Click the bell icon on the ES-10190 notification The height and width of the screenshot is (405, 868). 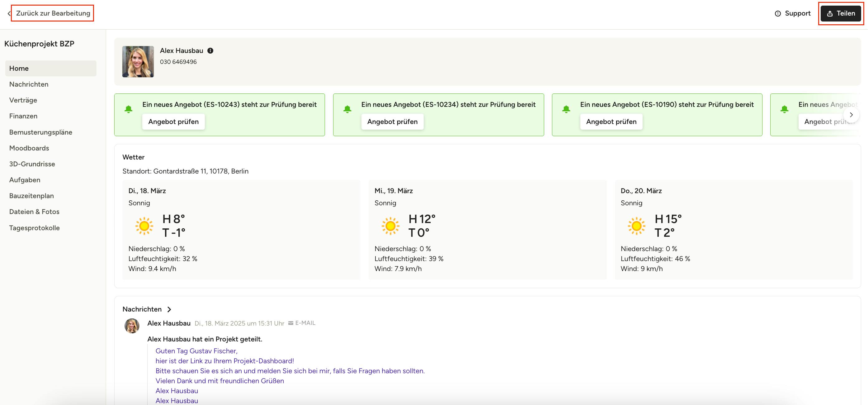click(x=566, y=109)
